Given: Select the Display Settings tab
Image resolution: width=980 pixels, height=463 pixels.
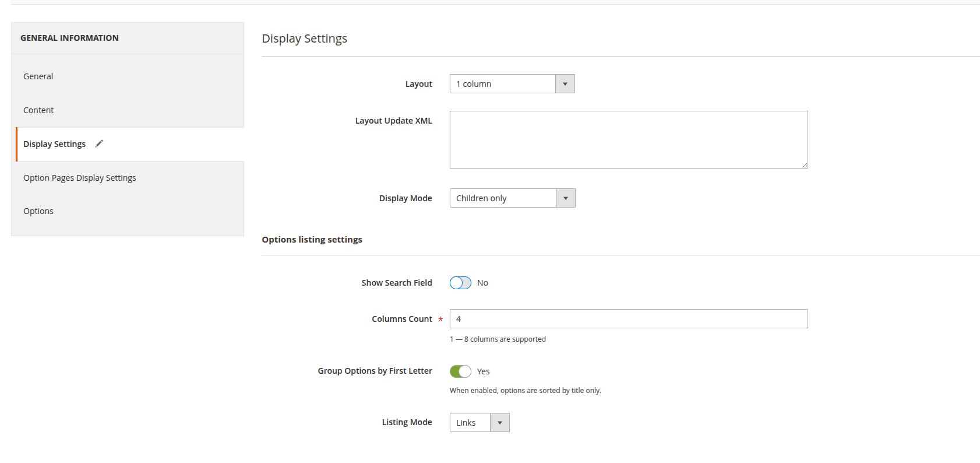Looking at the screenshot, I should (x=54, y=144).
